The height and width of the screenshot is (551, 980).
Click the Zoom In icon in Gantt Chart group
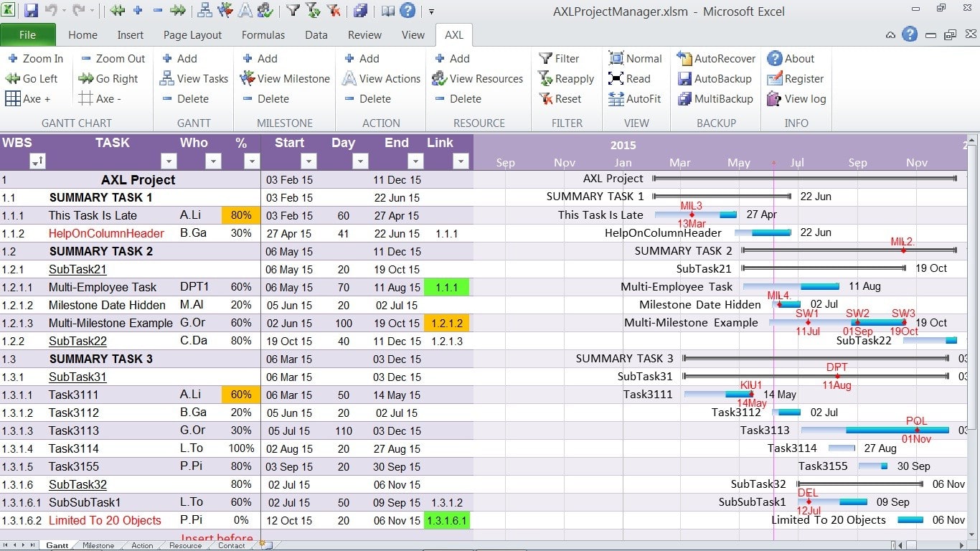tap(13, 59)
